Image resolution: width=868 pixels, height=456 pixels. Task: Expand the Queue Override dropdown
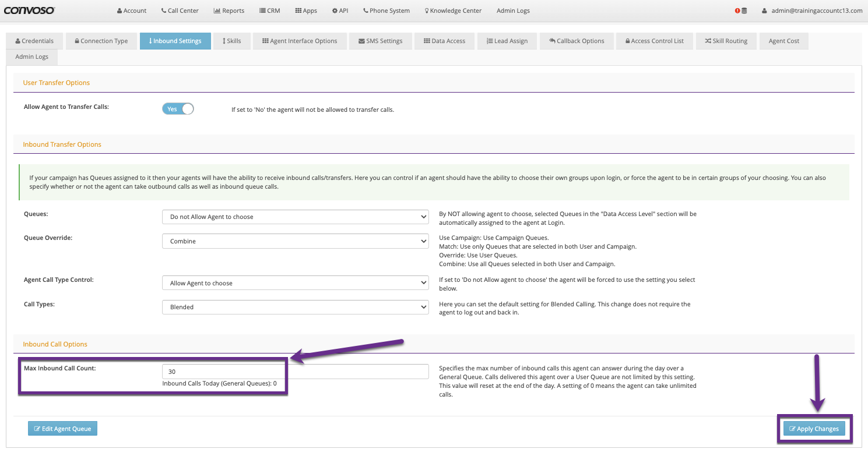[296, 241]
